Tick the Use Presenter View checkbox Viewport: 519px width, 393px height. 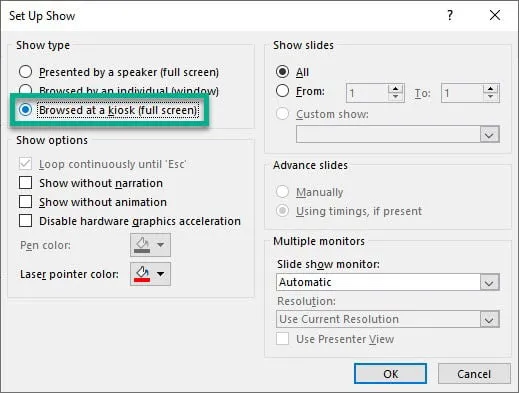pos(282,339)
